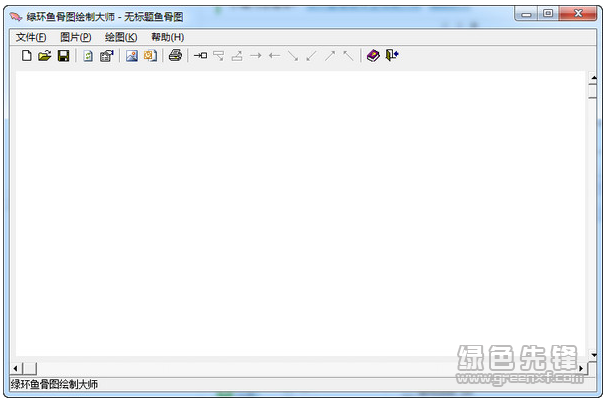
Task: Select the box with downward branch tool
Action: tap(219, 56)
